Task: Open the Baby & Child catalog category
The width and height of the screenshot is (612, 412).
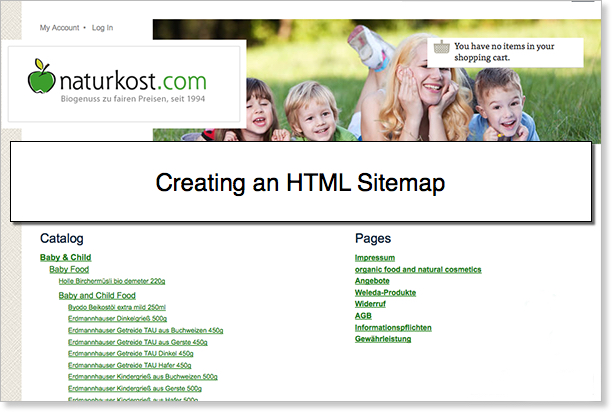Action: point(66,258)
